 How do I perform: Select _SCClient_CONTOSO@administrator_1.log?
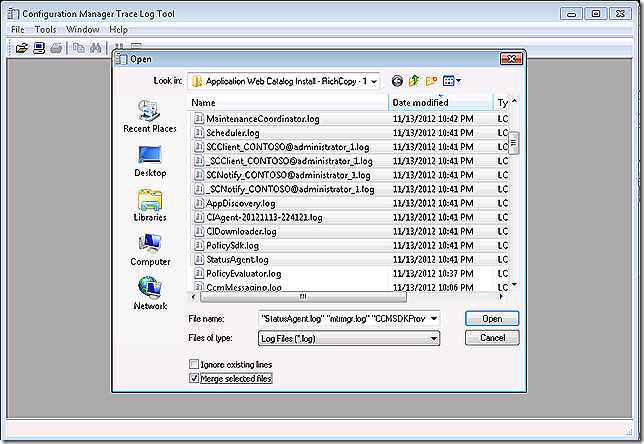coord(289,161)
